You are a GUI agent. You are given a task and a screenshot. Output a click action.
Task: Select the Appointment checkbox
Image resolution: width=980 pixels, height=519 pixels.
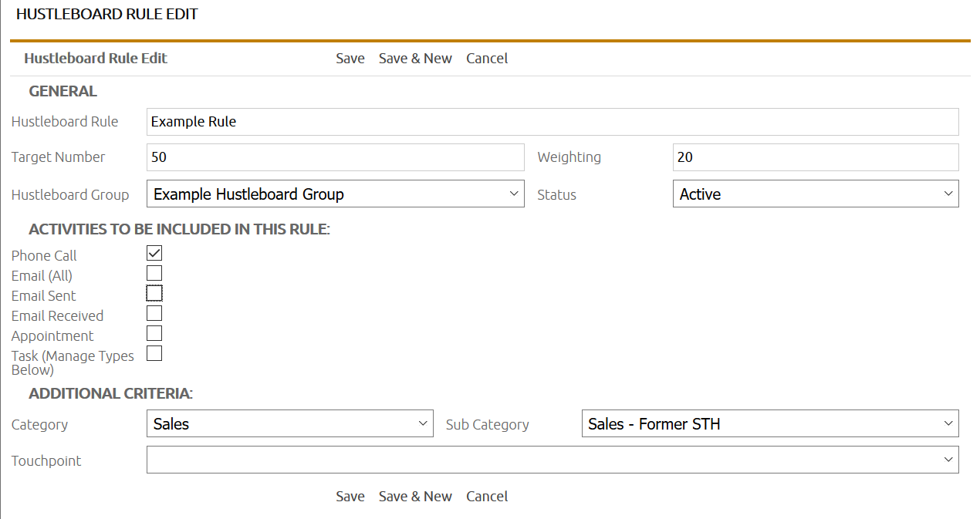point(154,333)
